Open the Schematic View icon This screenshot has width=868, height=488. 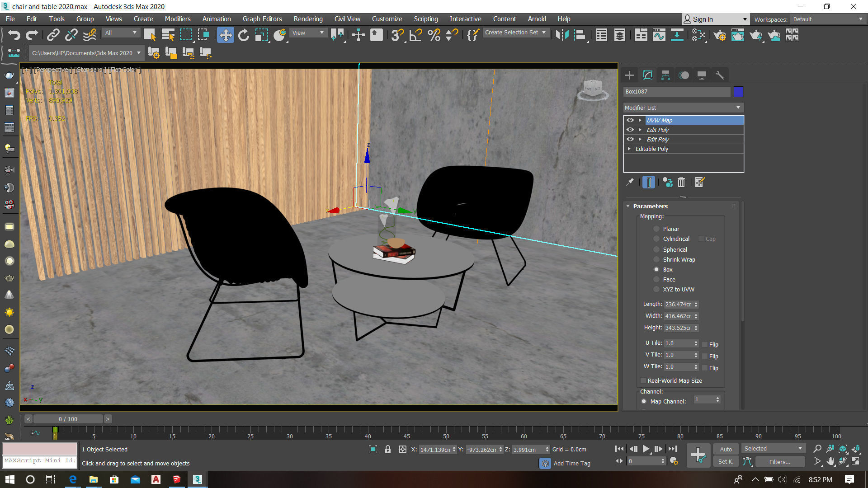(677, 35)
